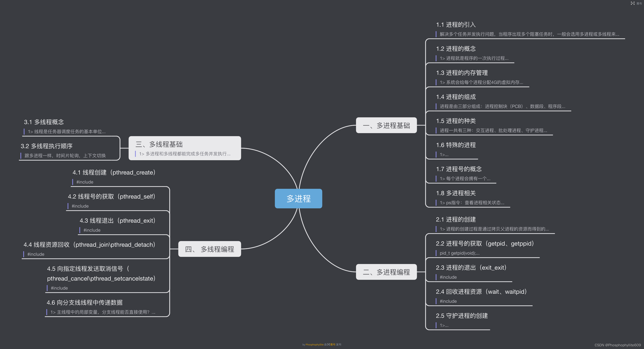Select branch node 一、多进程基础
Image resolution: width=644 pixels, height=349 pixels.
(x=386, y=125)
